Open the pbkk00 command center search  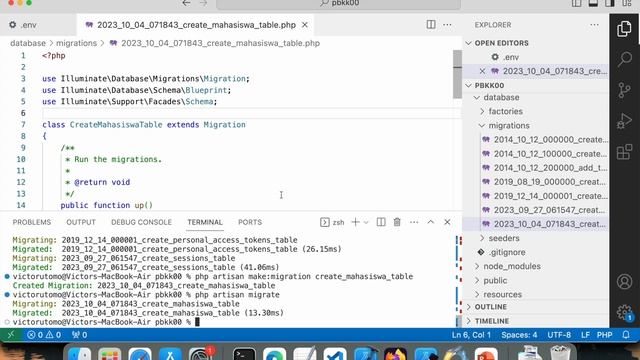[338, 4]
